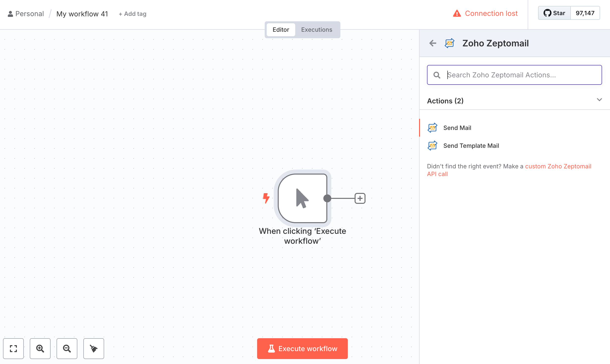Click the back arrow in Zoho Zeptomail panel
610x364 pixels.
[x=433, y=43]
